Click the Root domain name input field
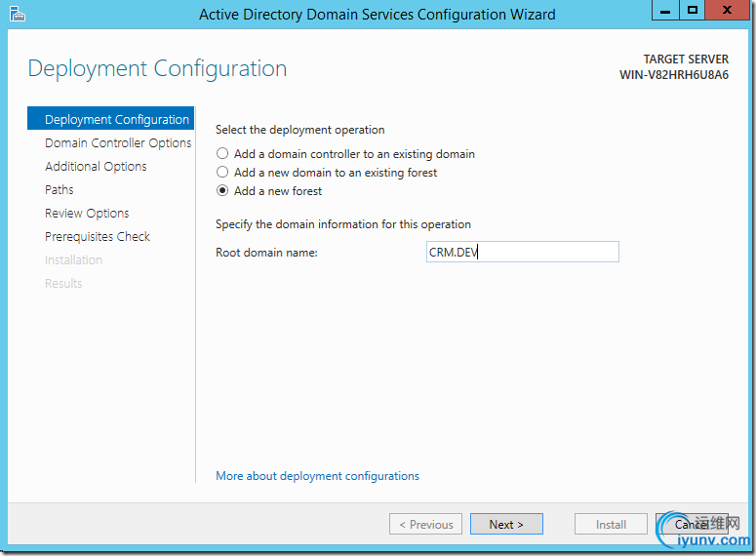The image size is (756, 556). (x=523, y=252)
